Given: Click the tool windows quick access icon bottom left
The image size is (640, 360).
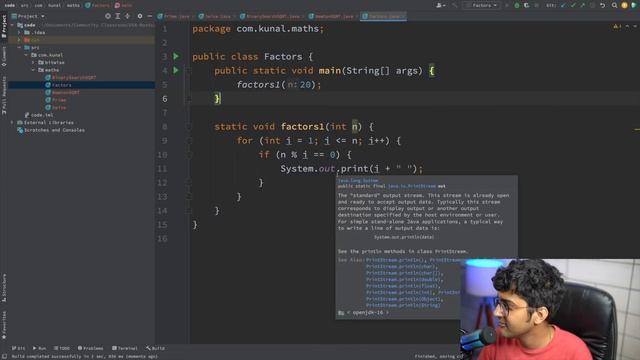Looking at the screenshot, I should point(4,356).
